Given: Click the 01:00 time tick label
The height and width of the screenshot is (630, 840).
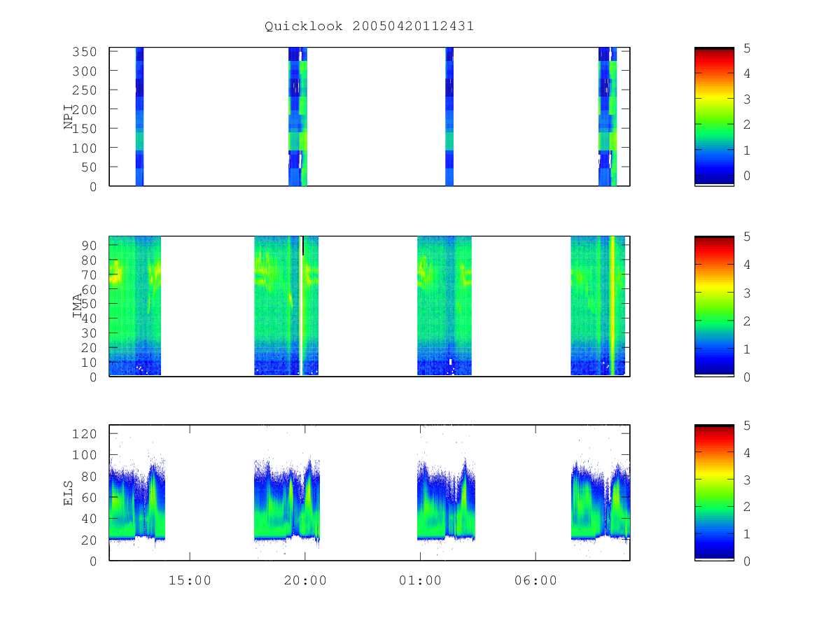Looking at the screenshot, I should point(421,580).
